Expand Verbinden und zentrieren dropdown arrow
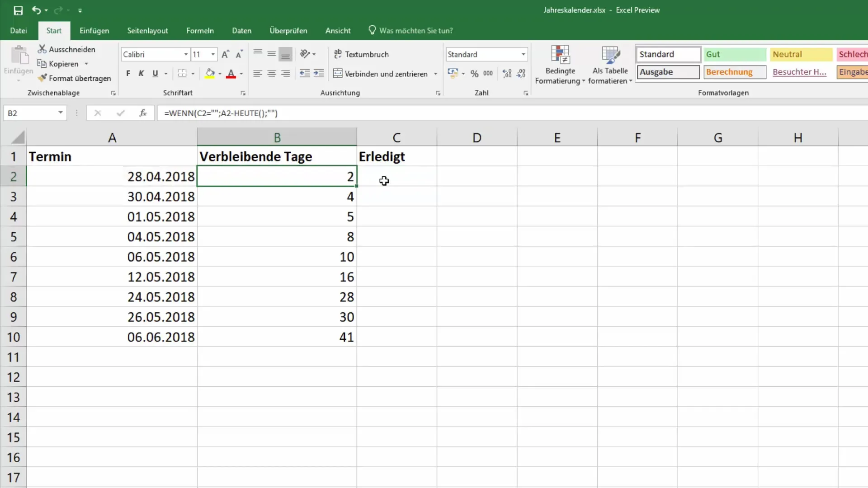 coord(436,74)
